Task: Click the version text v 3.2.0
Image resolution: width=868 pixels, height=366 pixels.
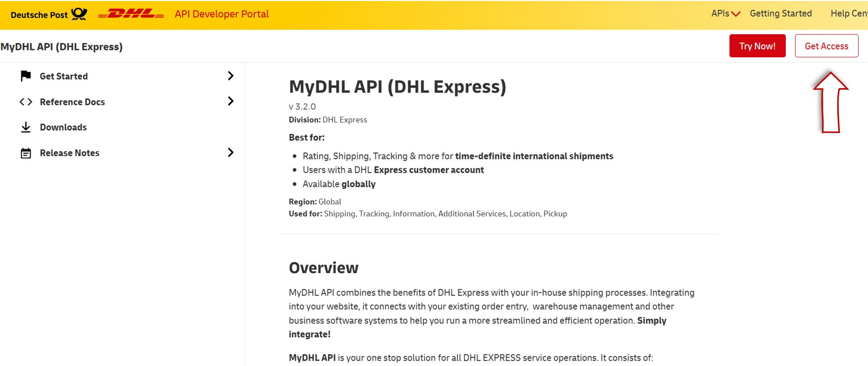Action: click(302, 106)
